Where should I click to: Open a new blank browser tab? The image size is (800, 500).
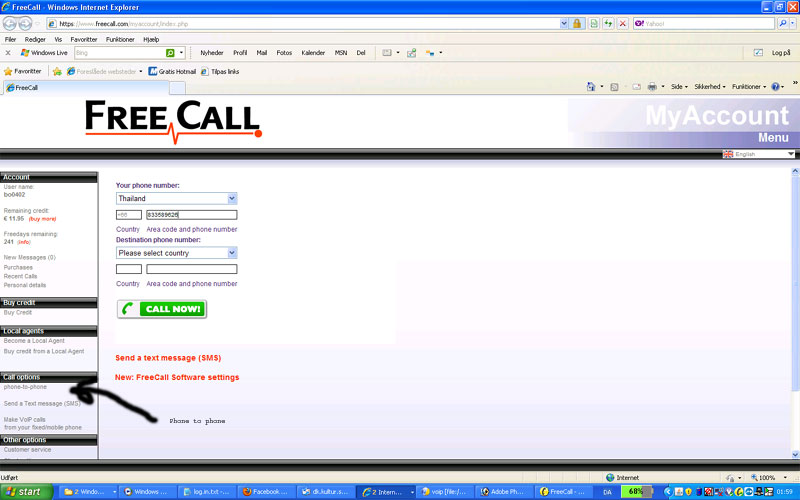tap(177, 88)
